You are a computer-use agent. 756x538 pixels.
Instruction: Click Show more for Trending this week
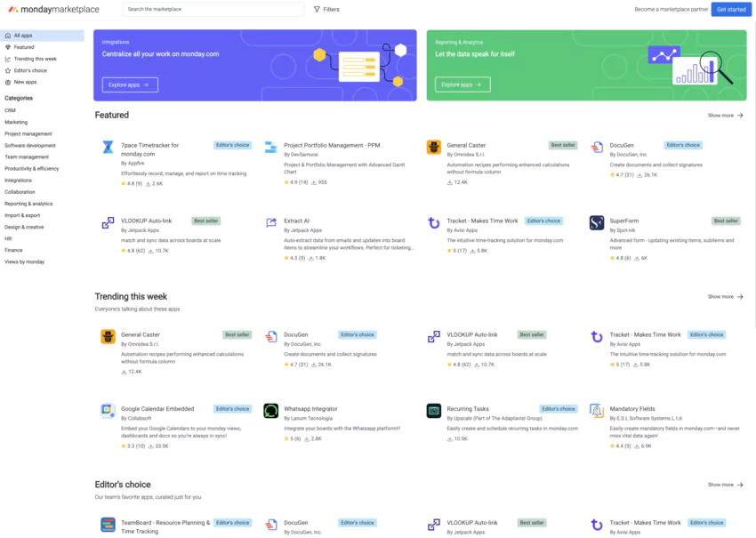pos(725,296)
